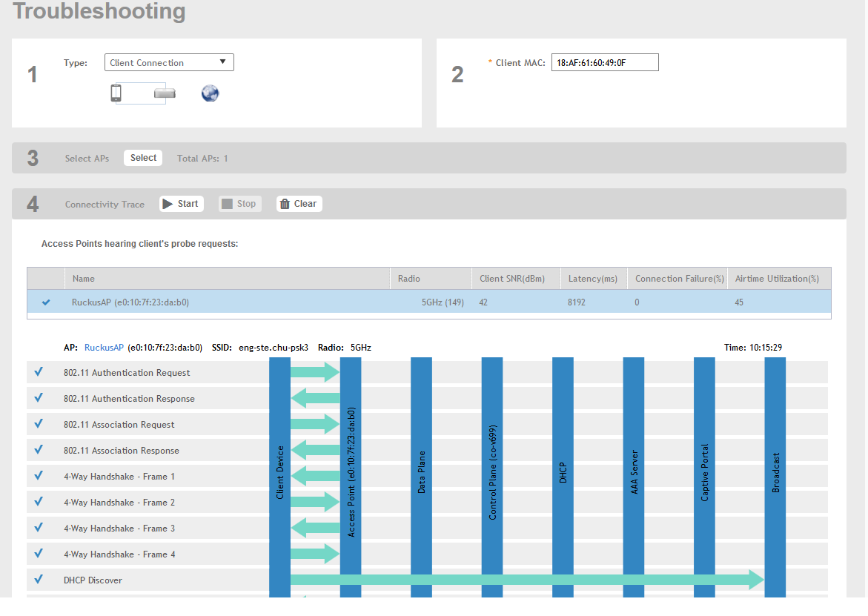Image resolution: width=868 pixels, height=616 pixels.
Task: Click checkmark beside 4-Way Handshake Frame 1
Action: (x=39, y=476)
